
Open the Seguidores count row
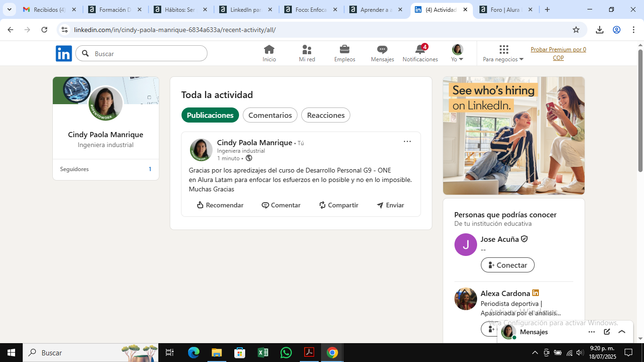point(106,169)
